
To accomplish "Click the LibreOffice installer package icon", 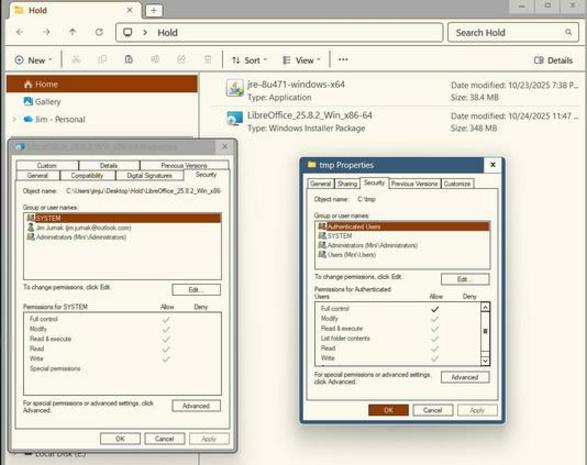I will click(x=235, y=119).
